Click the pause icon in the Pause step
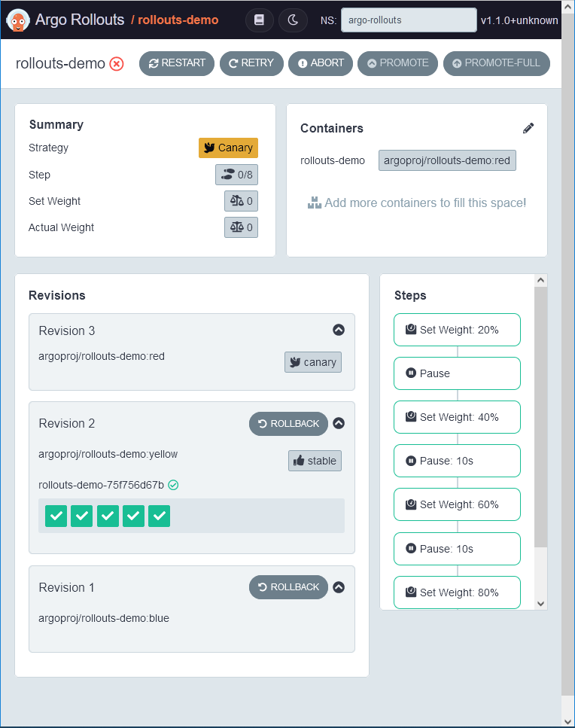The width and height of the screenshot is (575, 728). point(411,373)
